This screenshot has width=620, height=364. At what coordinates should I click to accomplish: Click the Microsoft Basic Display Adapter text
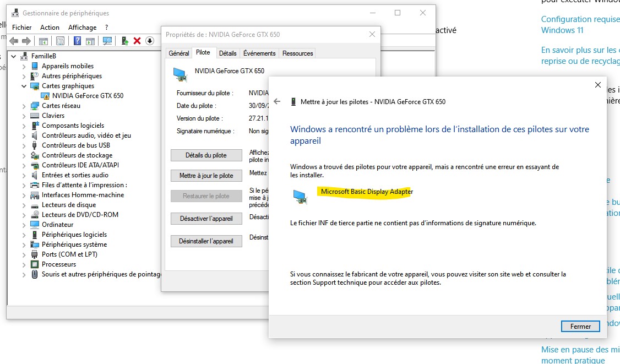[367, 192]
